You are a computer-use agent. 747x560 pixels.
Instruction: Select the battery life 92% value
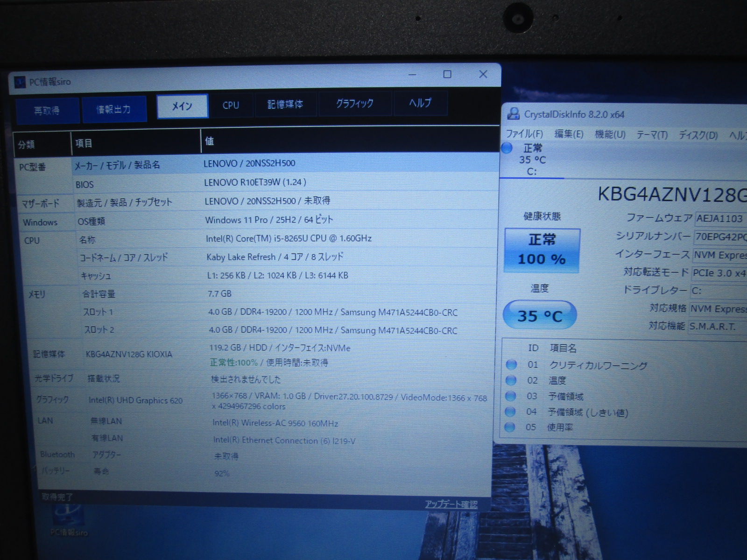point(222,473)
